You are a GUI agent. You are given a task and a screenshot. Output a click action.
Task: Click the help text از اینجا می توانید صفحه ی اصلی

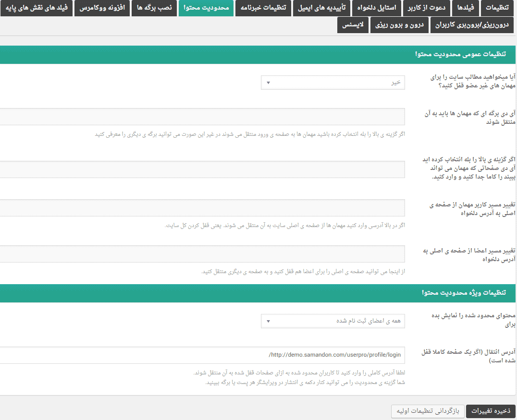[303, 272]
